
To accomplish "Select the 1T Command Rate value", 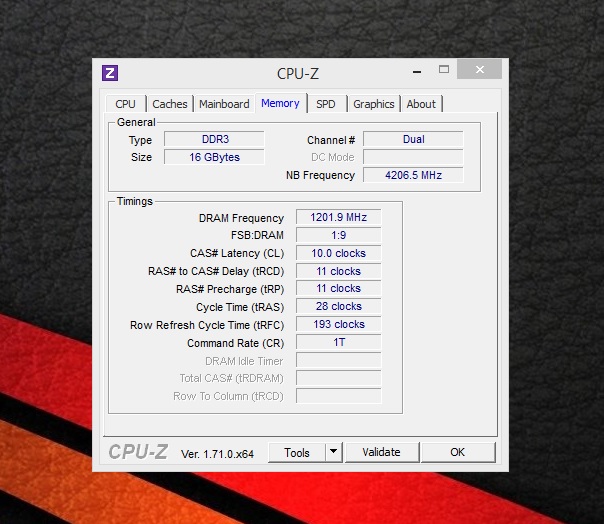I will (339, 342).
